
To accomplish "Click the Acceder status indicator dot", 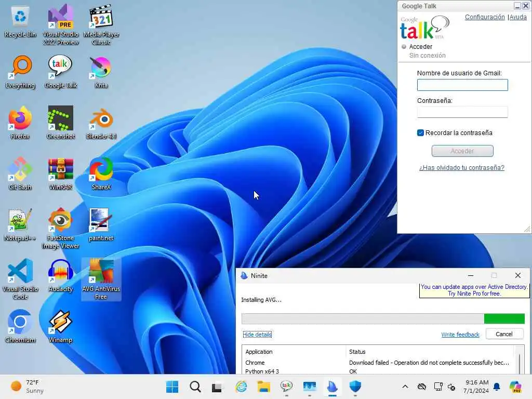I will point(404,46).
